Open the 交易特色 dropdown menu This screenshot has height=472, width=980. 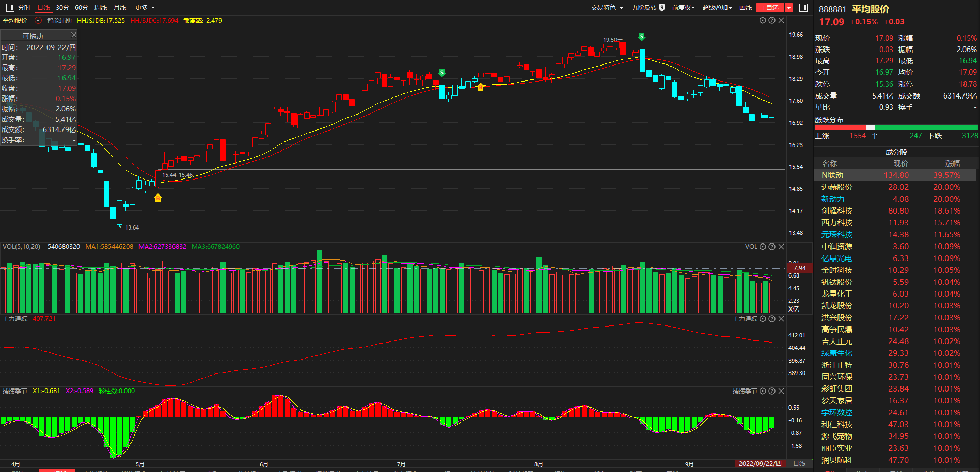pyautogui.click(x=607, y=8)
